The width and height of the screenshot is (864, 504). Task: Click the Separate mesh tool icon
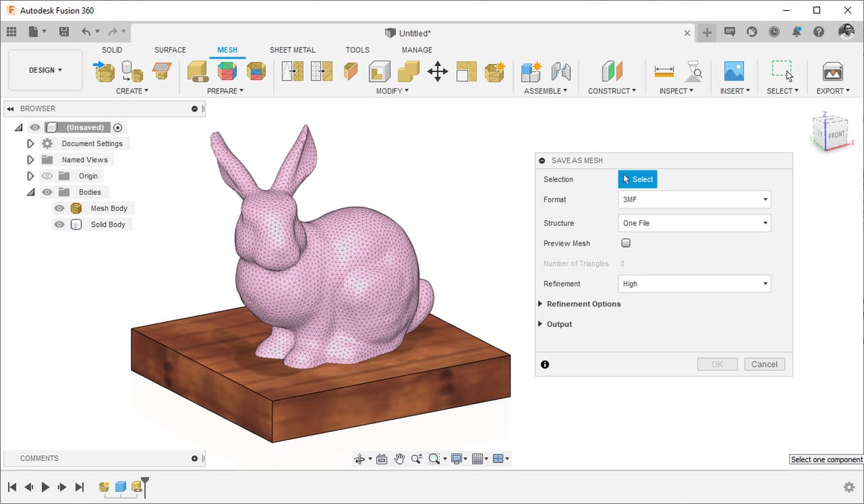click(467, 71)
